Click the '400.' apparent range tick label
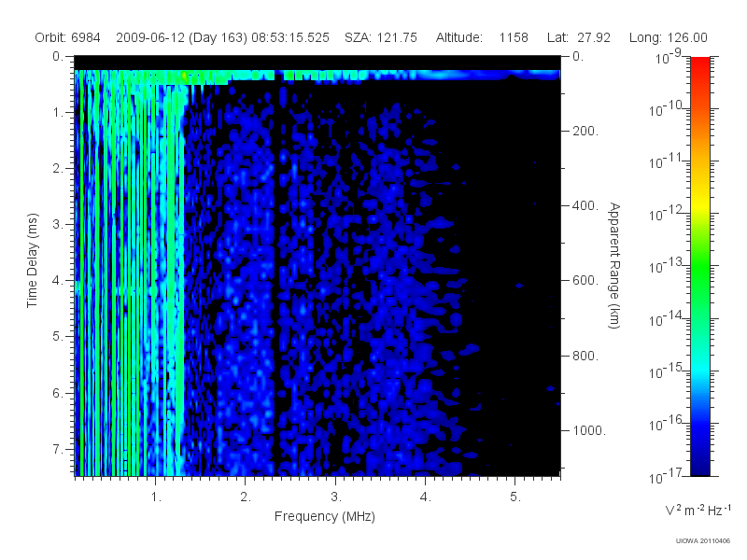This screenshot has height=560, width=747. tap(585, 205)
